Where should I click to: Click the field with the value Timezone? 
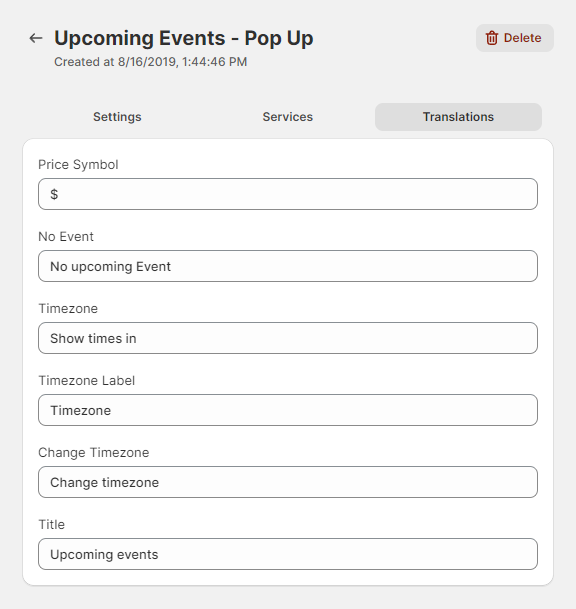click(288, 410)
